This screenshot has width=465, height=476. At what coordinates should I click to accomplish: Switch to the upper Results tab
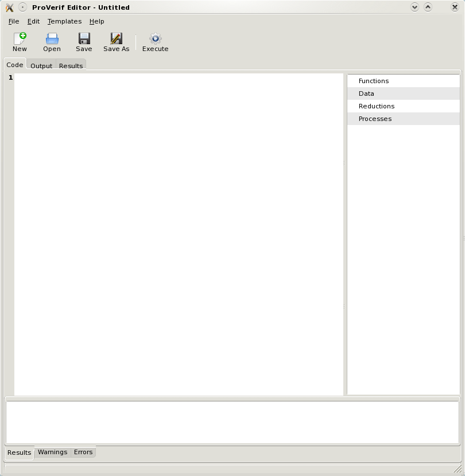[71, 66]
